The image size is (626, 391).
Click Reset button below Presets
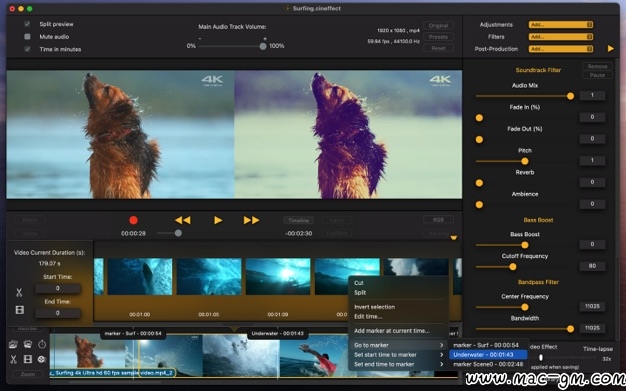tap(438, 48)
